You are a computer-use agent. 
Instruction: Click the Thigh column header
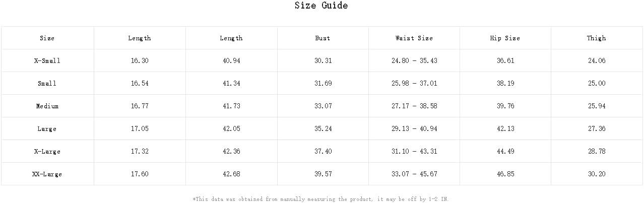[x=596, y=38]
